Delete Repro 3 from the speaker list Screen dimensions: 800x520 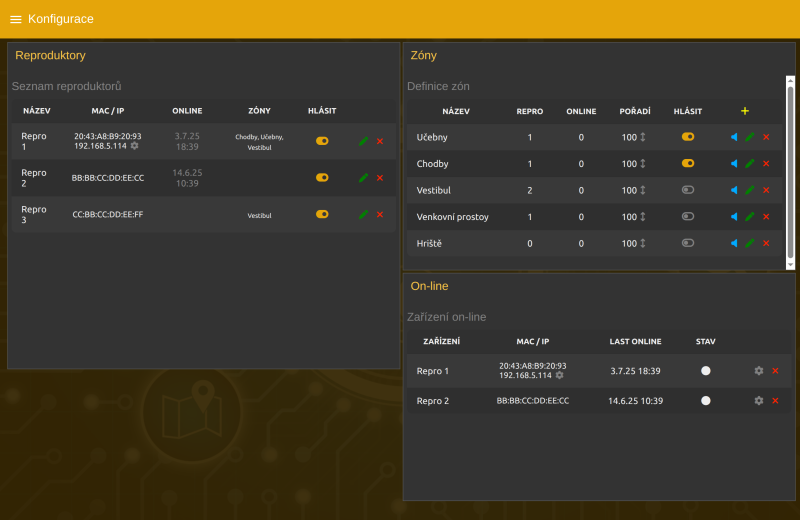click(x=380, y=214)
